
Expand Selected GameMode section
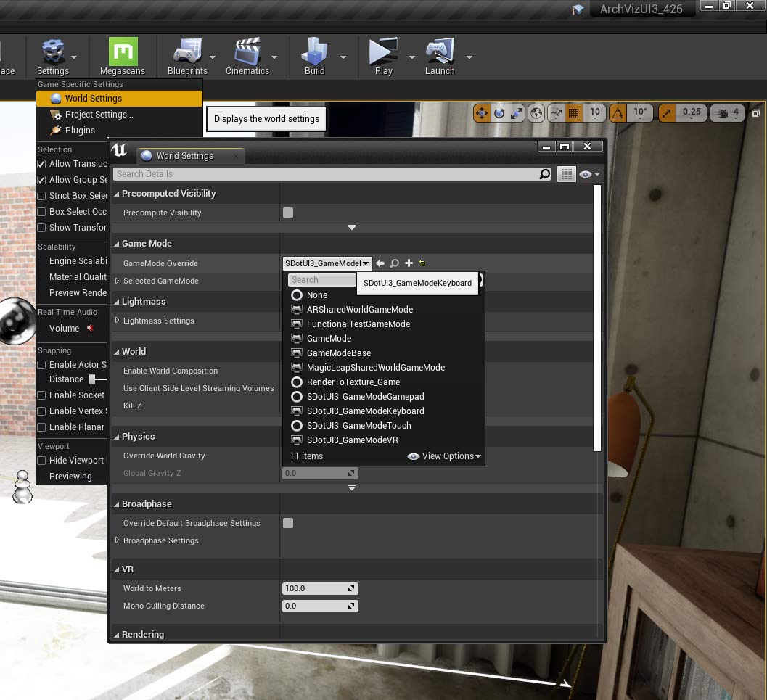click(x=117, y=281)
